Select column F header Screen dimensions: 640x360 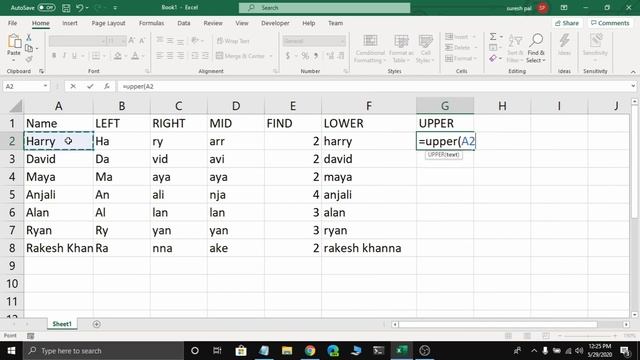369,106
